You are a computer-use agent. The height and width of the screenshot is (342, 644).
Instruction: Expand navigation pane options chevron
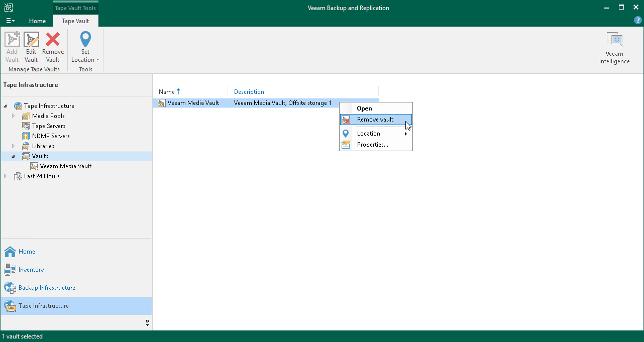pos(147,322)
